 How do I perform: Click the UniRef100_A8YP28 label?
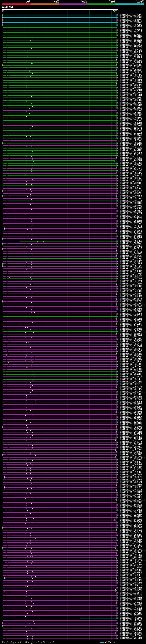131,50
